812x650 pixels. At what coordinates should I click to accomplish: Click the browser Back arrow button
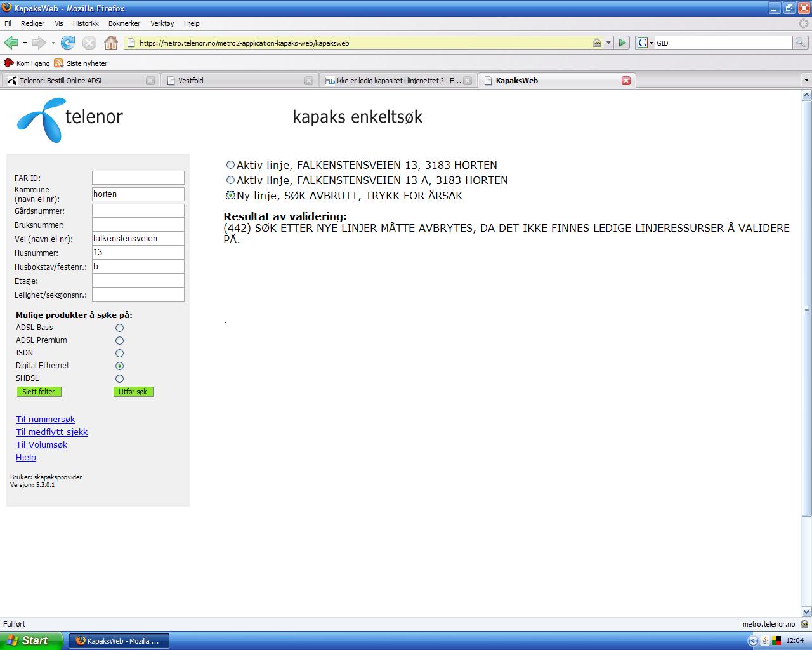click(x=11, y=43)
